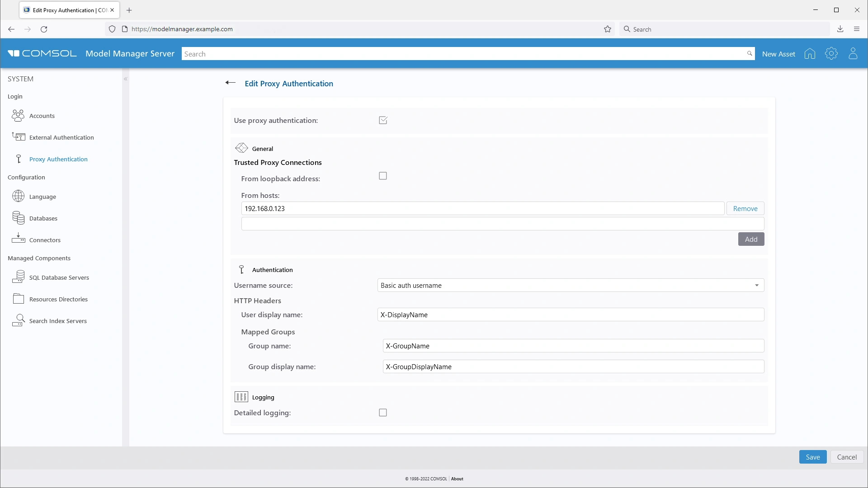Screen dimensions: 868x488
Task: Click the Databases icon in sidebar
Action: click(x=18, y=218)
